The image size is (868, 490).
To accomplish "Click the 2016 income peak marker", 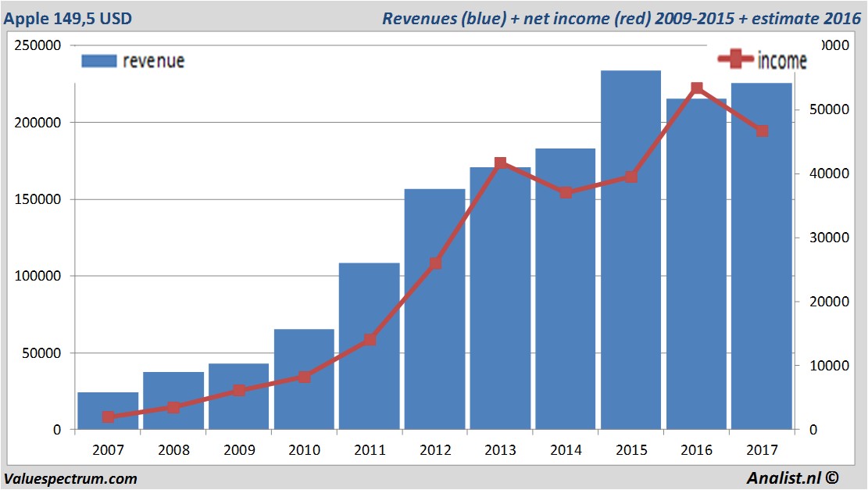I will 697,88.
